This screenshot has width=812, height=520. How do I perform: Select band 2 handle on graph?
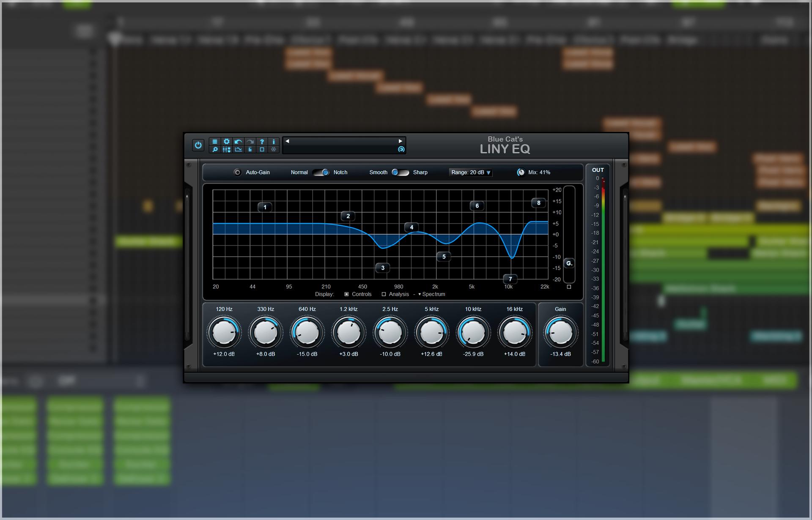coord(348,216)
